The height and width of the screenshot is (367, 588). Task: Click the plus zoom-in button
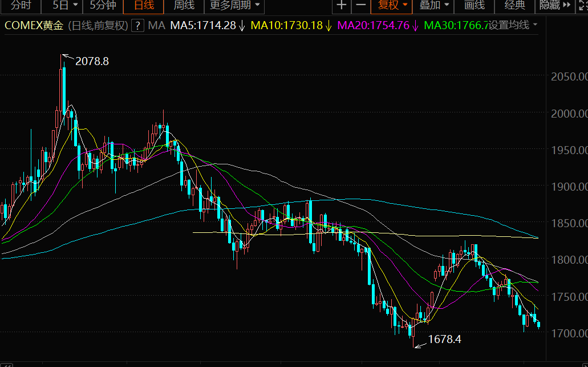[342, 6]
